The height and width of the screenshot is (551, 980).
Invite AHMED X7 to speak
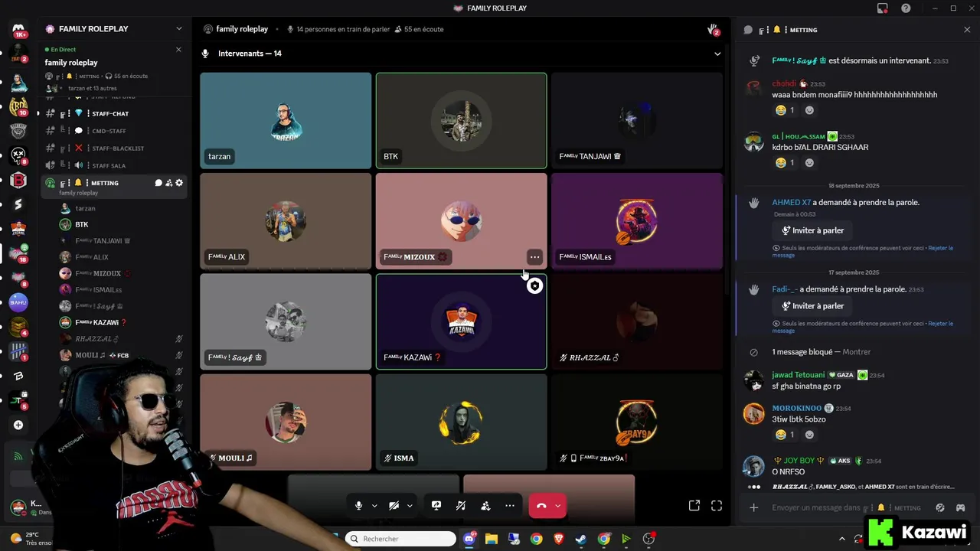pos(812,230)
